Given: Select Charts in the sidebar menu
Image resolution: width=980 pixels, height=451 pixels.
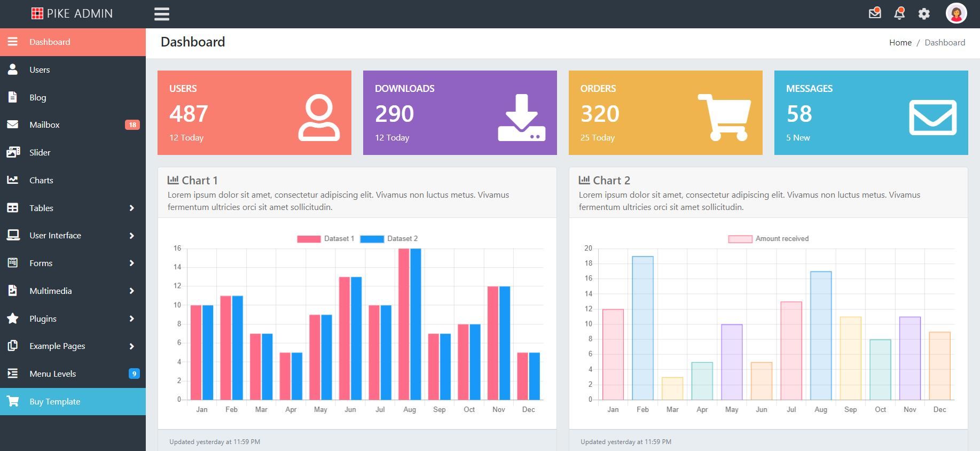Looking at the screenshot, I should (x=73, y=180).
